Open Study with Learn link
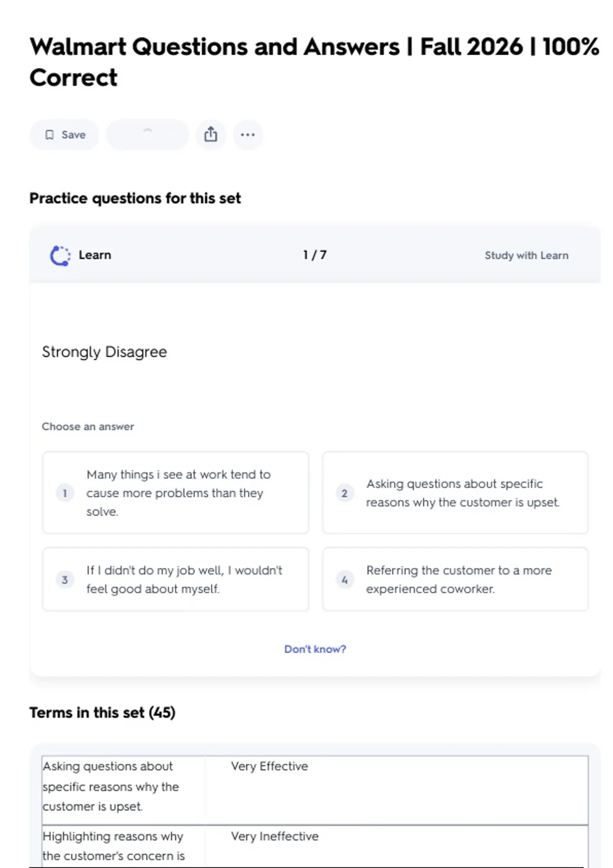Viewport: 613px width, 868px height. 526,255
